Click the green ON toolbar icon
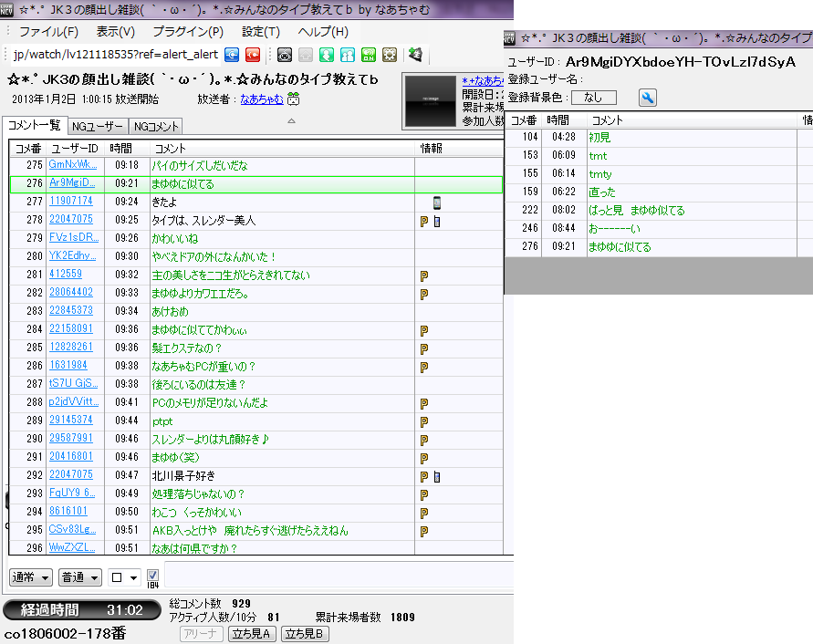 369,55
